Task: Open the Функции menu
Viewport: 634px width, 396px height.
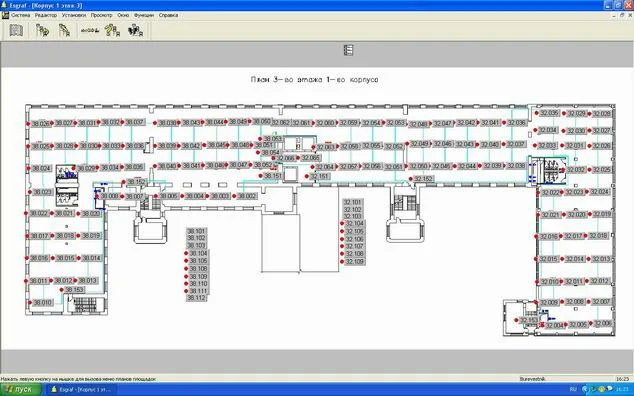Action: tap(144, 15)
